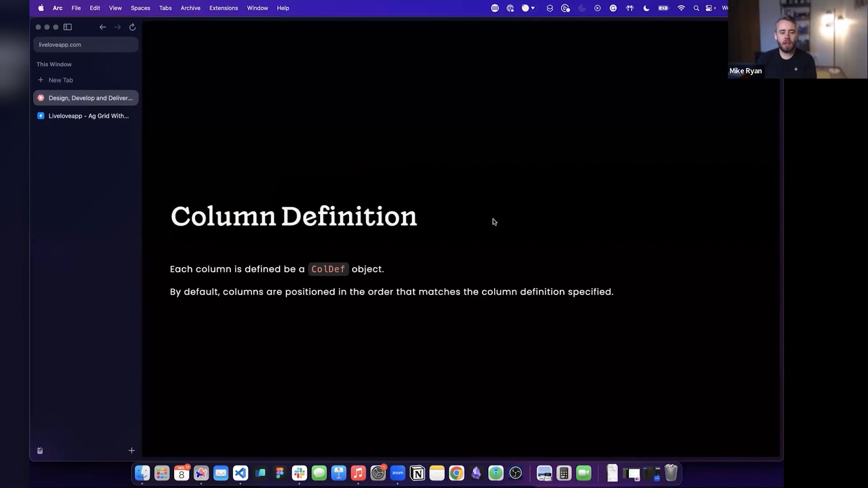Open the Extensions menu

(223, 8)
